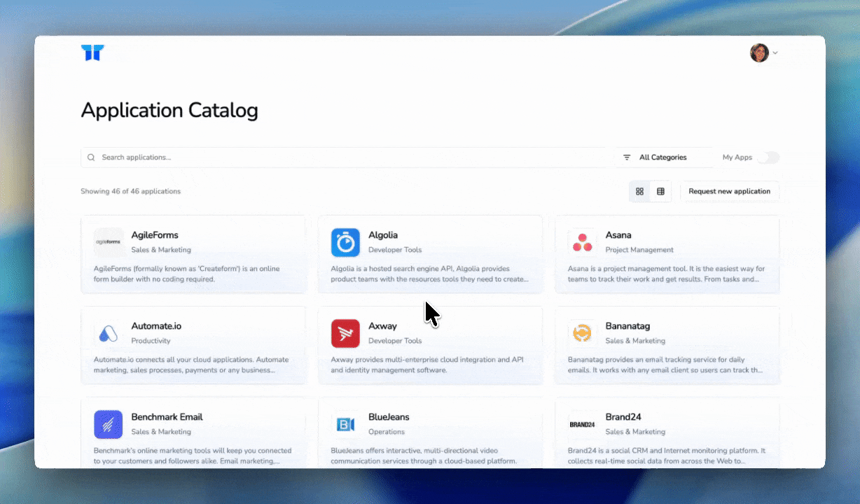Open the Algolia title

[383, 235]
